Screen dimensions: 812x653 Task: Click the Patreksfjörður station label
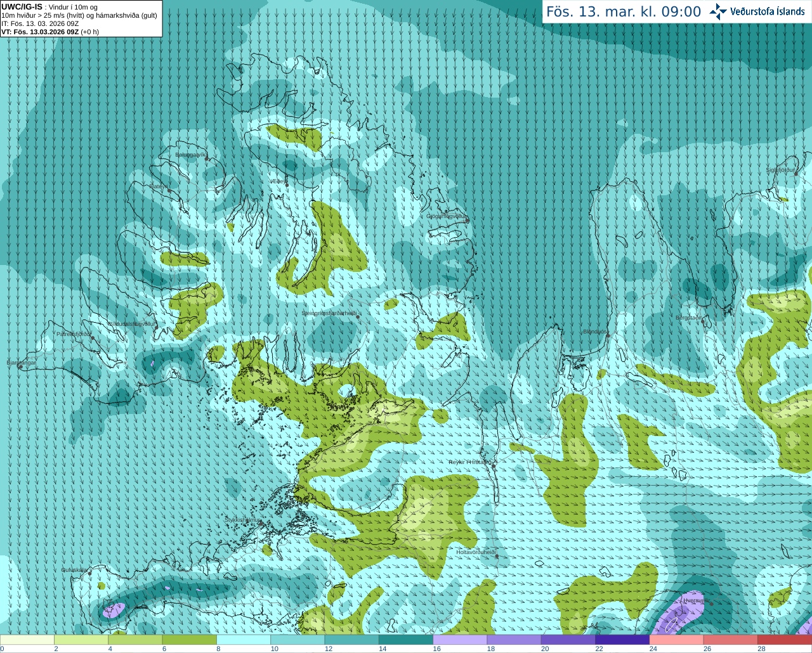74,333
